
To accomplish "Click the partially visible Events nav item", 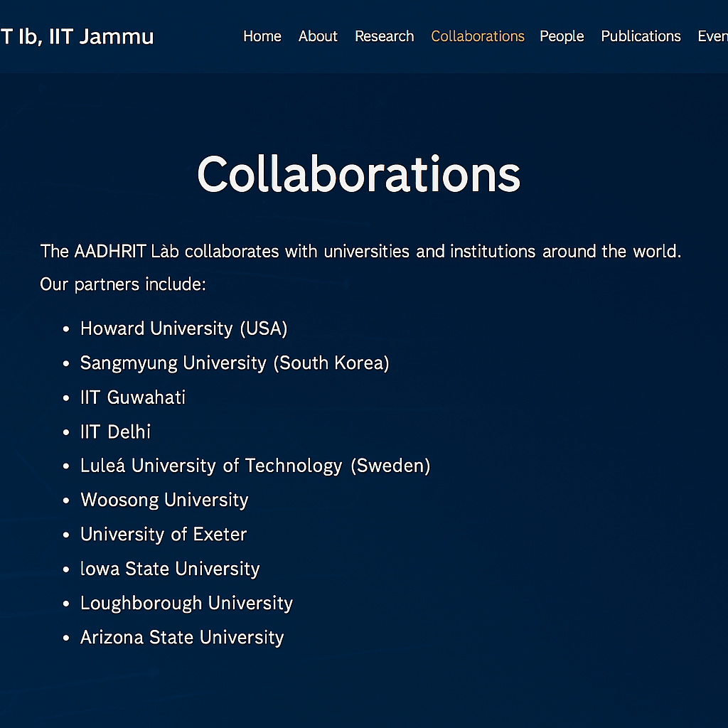I will pyautogui.click(x=712, y=36).
